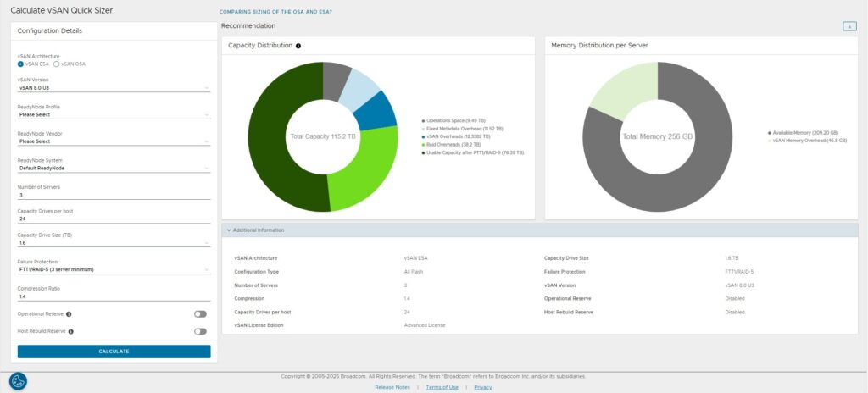The width and height of the screenshot is (868, 393).
Task: Click 'Calculate vSAN Quick Sizer' heading
Action: click(x=61, y=10)
